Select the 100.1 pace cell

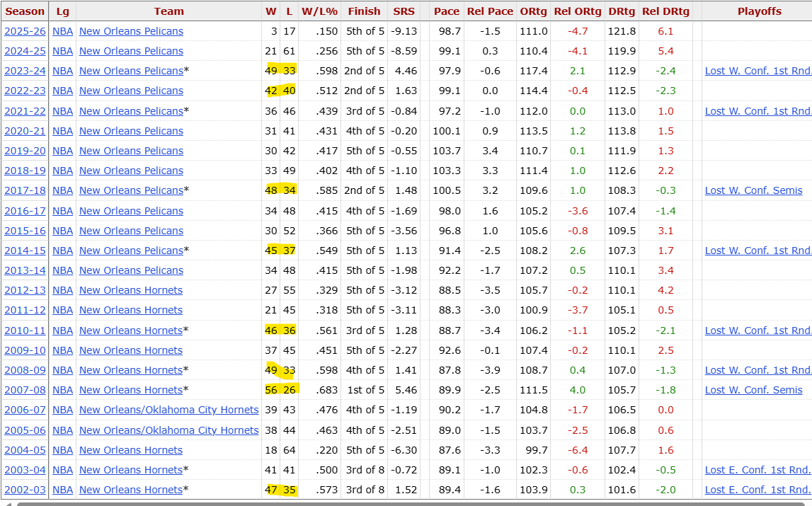447,131
